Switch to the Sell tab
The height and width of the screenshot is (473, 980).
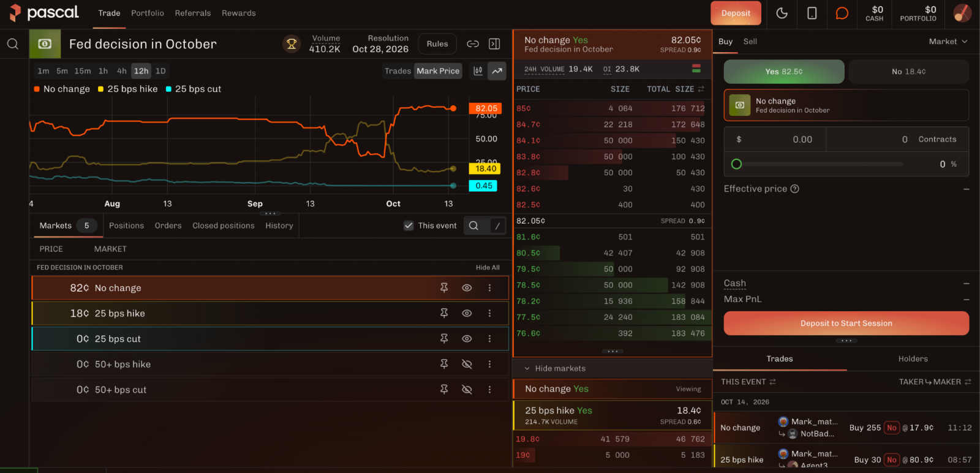[750, 42]
